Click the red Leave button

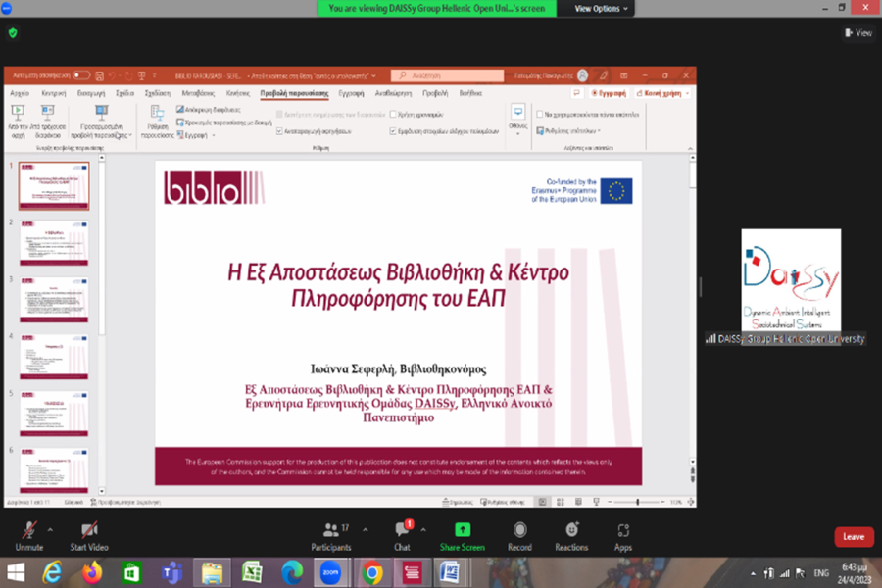[x=854, y=536]
